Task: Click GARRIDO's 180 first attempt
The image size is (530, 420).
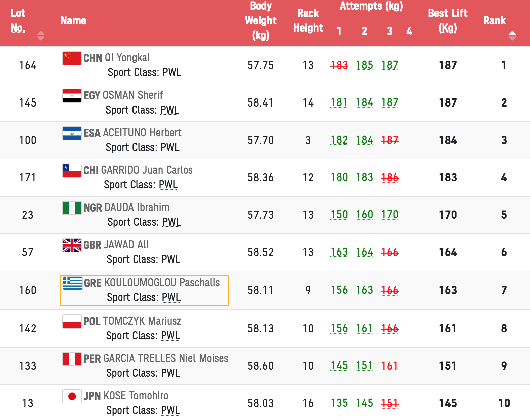Action: tap(339, 177)
